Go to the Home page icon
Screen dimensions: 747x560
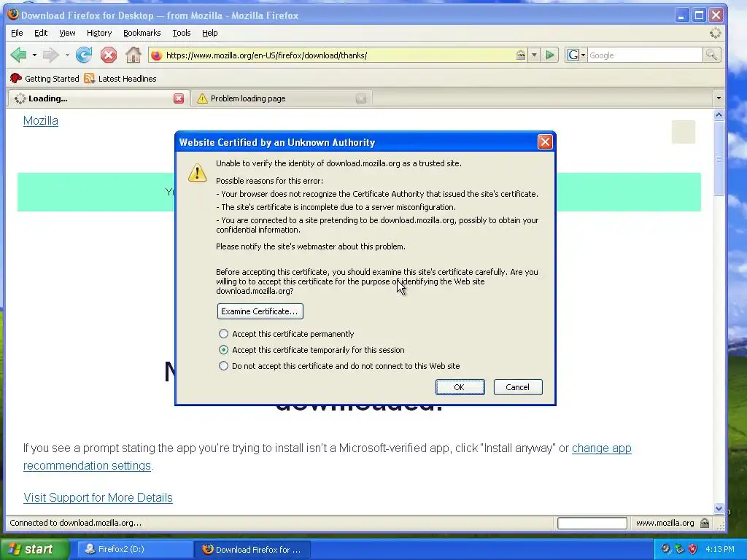click(x=133, y=55)
